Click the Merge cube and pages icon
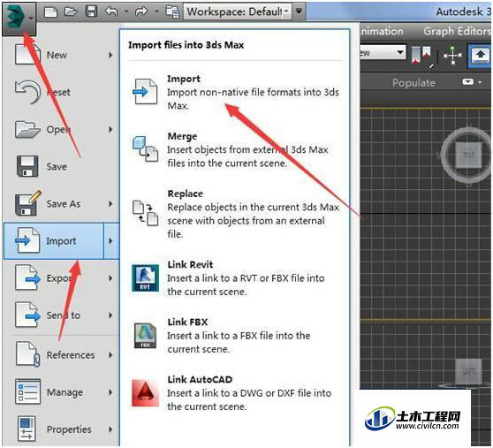Viewport: 493px width, 448px height. [x=145, y=148]
